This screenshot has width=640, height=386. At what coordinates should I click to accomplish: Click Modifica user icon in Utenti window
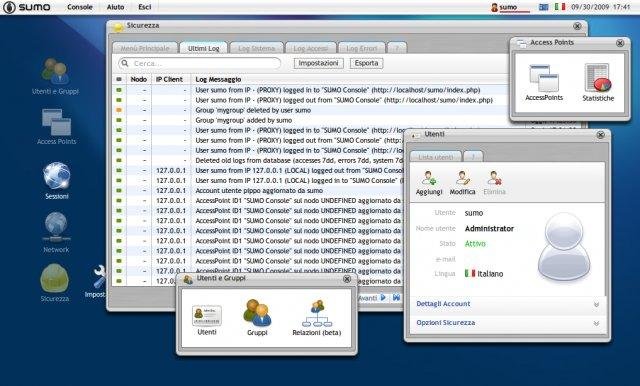[462, 183]
